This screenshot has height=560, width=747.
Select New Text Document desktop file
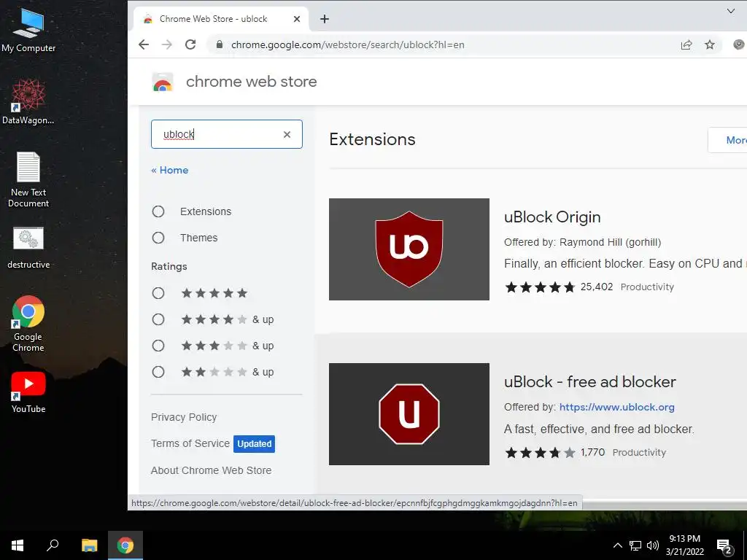pyautogui.click(x=28, y=180)
